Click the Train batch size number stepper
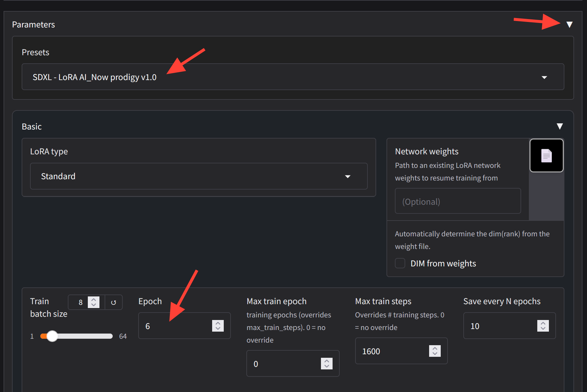The width and height of the screenshot is (587, 392). click(94, 302)
